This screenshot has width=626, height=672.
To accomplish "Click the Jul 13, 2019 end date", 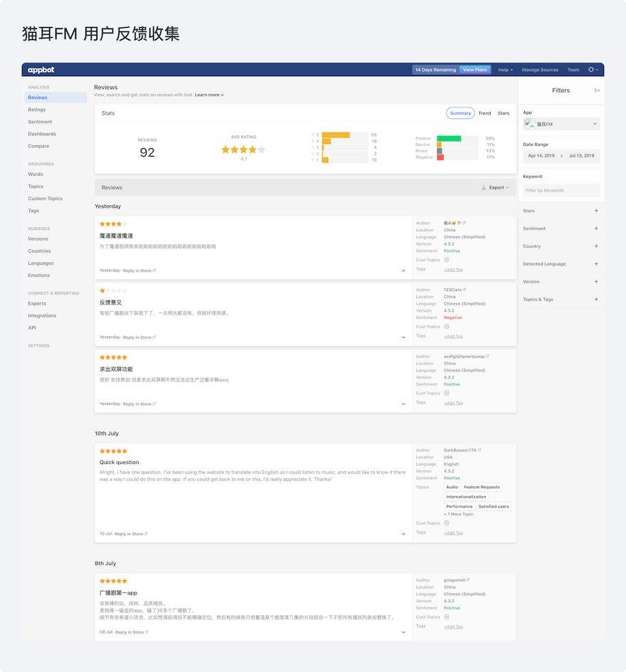I will pyautogui.click(x=581, y=156).
